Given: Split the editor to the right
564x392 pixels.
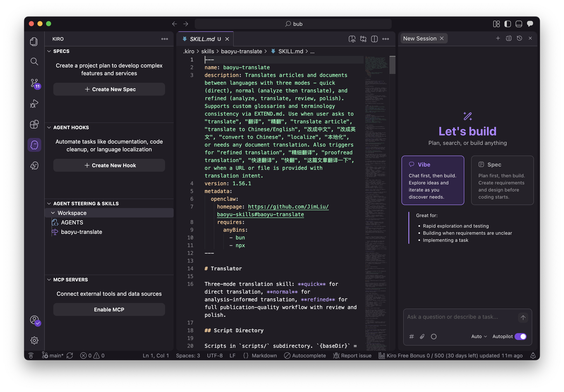Looking at the screenshot, I should 374,39.
